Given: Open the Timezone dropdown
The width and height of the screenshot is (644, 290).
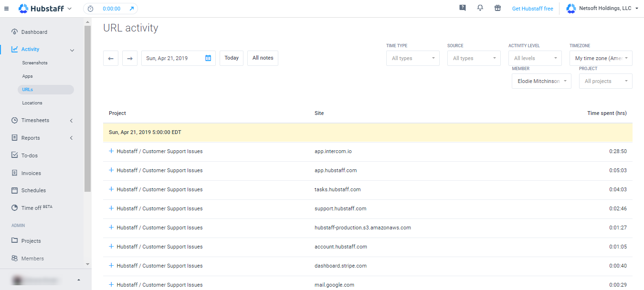Looking at the screenshot, I should tap(601, 58).
